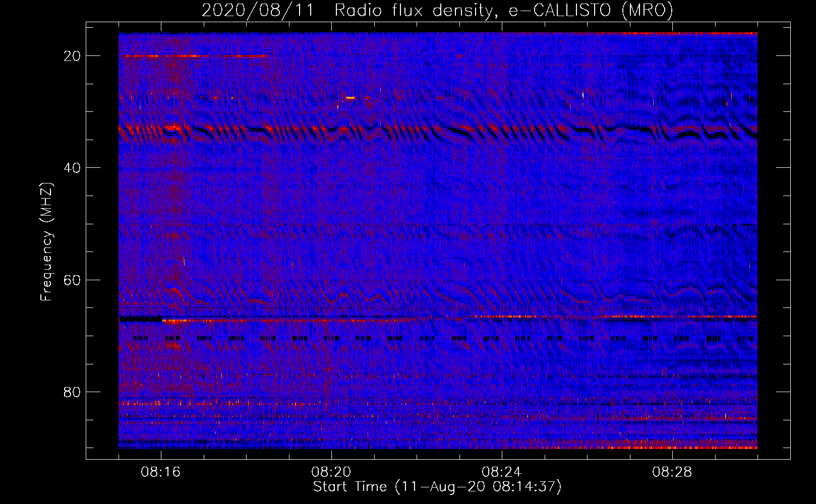
Task: Click the '60' frequency tick label
Action: (x=72, y=280)
